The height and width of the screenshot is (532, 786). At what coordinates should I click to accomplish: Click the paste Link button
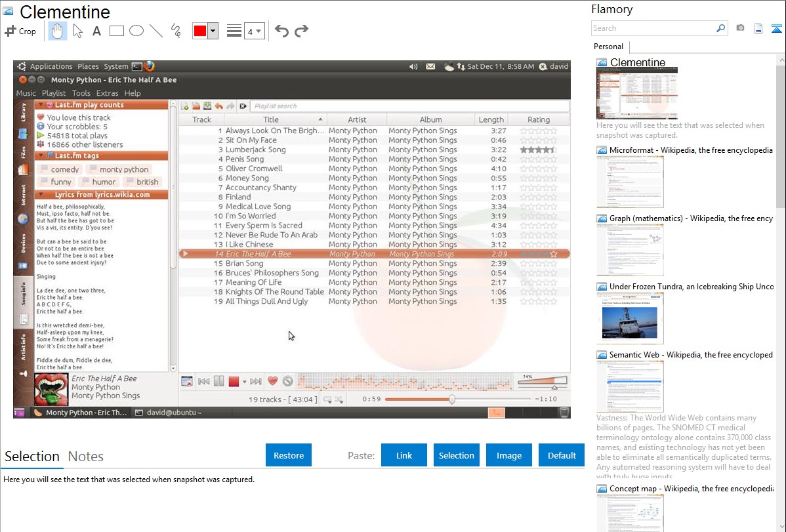click(404, 455)
